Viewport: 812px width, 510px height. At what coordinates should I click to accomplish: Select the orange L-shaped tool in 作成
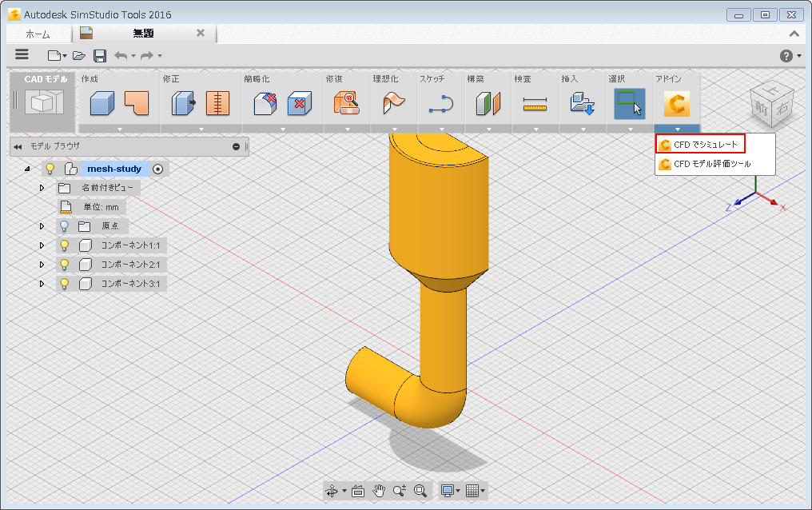coord(136,103)
